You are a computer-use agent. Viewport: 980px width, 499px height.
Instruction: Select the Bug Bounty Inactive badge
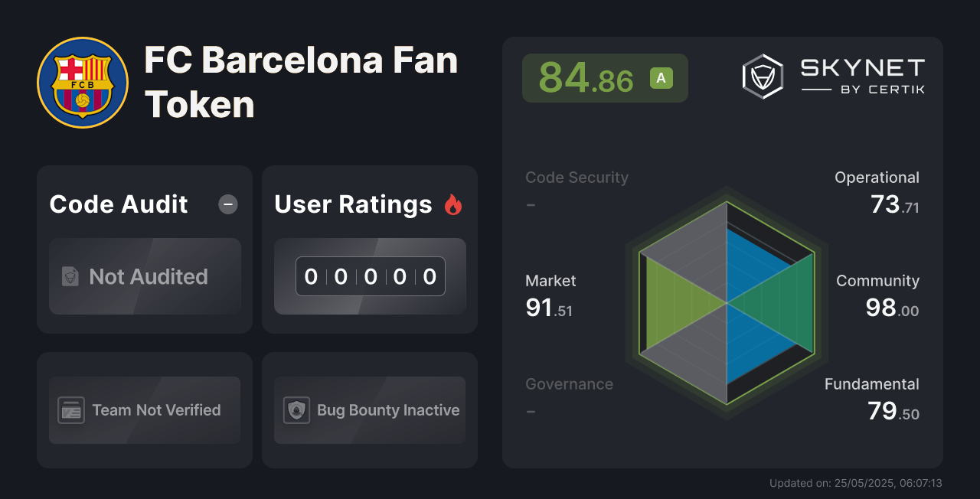370,410
